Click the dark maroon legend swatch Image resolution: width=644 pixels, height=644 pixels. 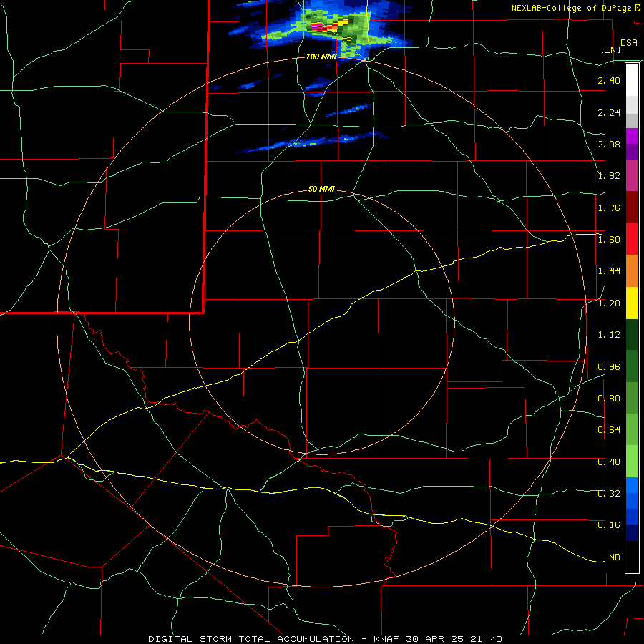[x=632, y=208]
